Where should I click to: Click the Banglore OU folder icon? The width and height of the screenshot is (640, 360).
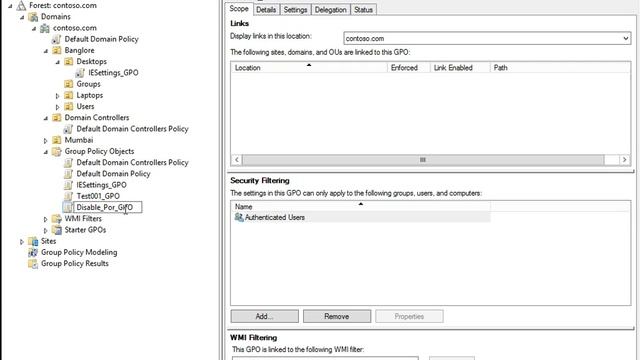click(57, 50)
